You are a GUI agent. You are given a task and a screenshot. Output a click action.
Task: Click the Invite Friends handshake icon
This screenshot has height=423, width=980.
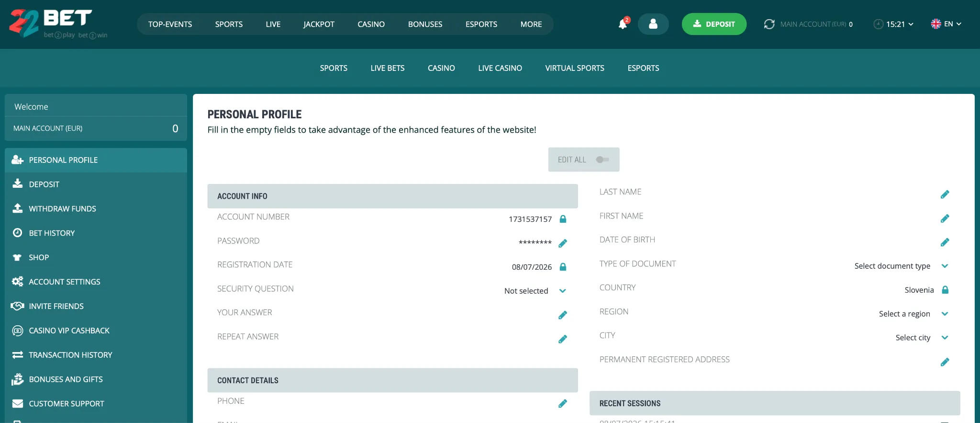point(17,306)
